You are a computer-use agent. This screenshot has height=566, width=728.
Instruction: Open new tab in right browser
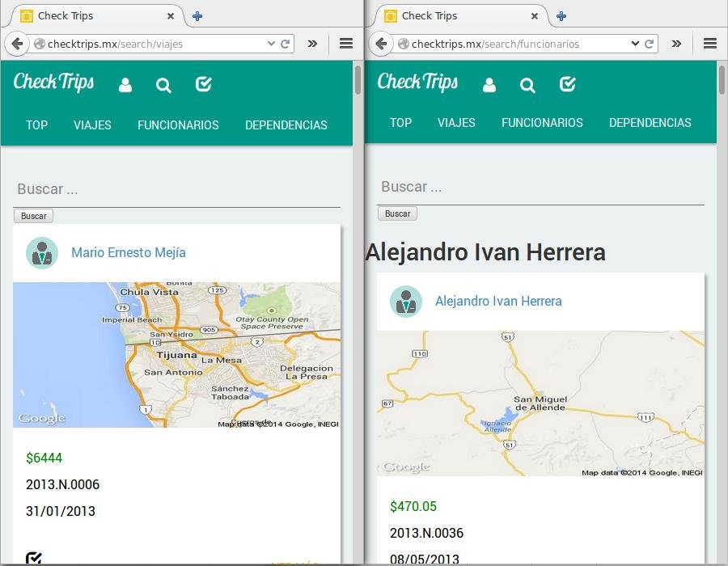click(561, 16)
